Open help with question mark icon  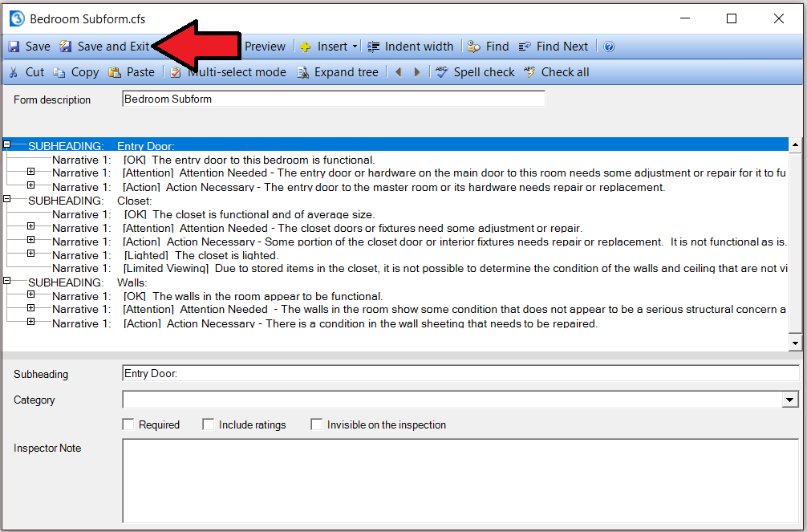tap(609, 47)
